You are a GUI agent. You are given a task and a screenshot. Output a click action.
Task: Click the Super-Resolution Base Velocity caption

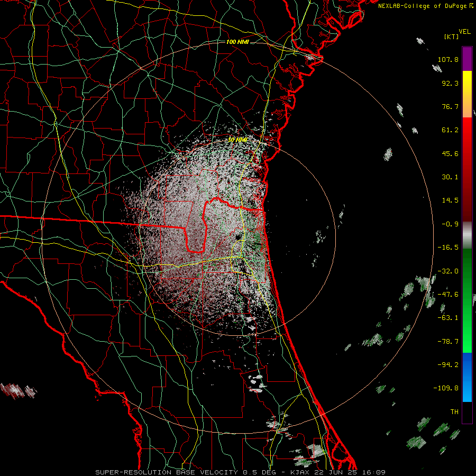point(240,472)
